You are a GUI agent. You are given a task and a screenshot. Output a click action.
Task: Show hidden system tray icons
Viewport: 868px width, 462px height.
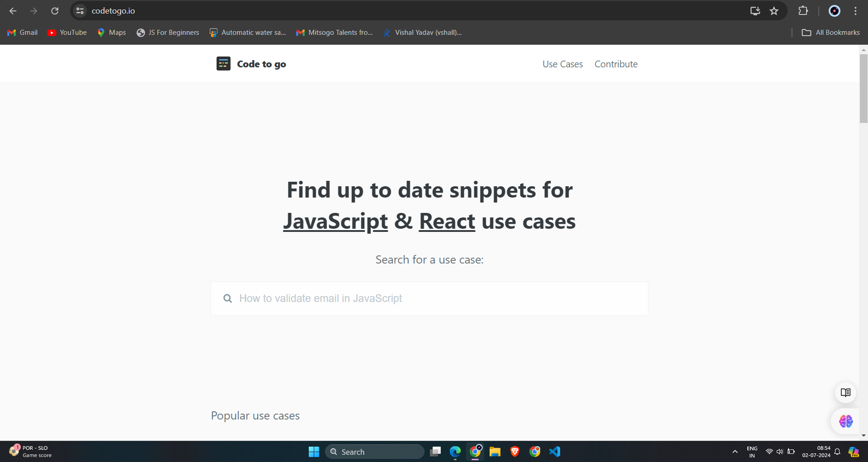point(735,452)
